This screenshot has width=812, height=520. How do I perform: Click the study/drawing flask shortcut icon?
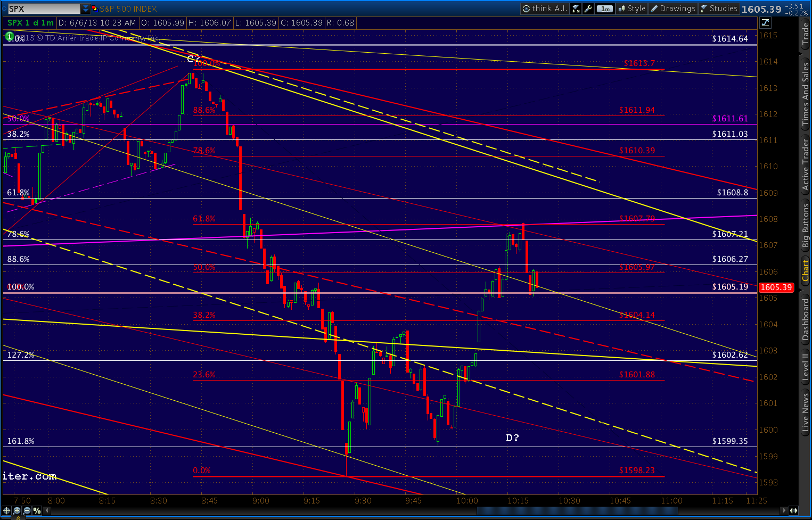(x=576, y=9)
